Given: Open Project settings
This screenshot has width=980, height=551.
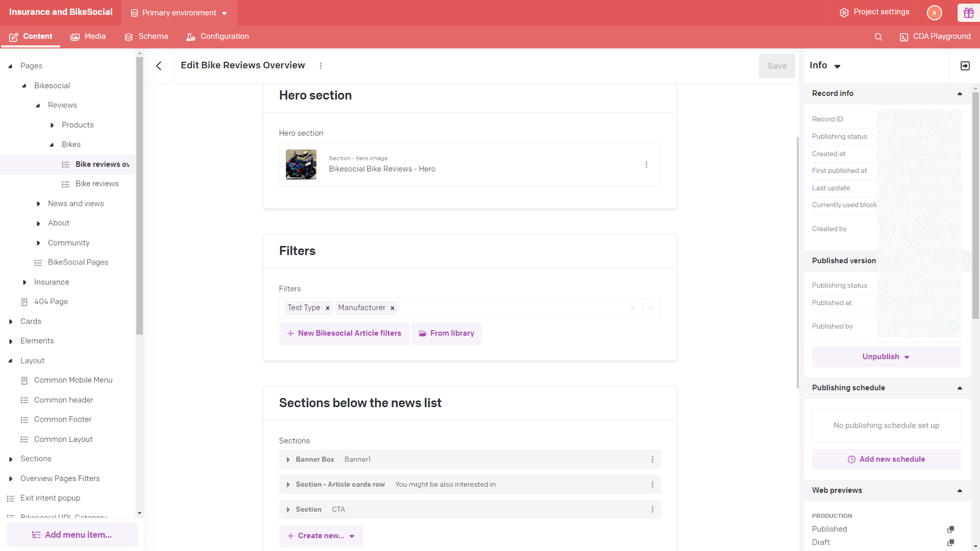Looking at the screenshot, I should click(x=874, y=12).
